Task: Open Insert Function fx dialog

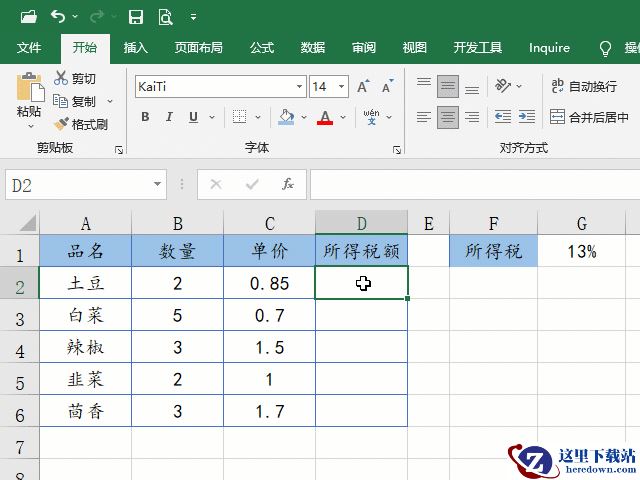Action: pyautogui.click(x=288, y=184)
